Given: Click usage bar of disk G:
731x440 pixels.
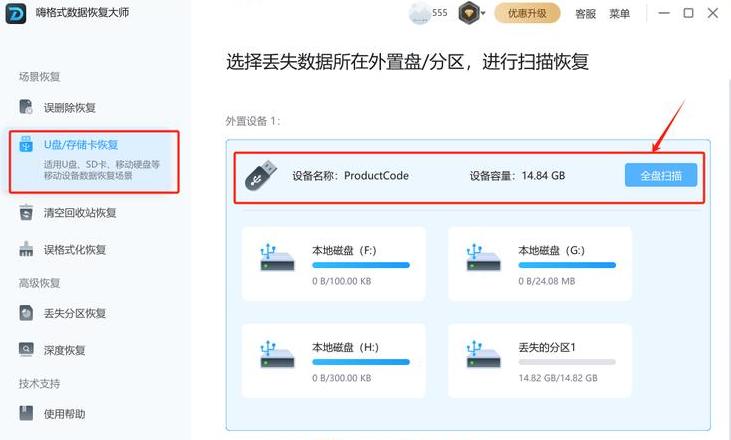Looking at the screenshot, I should pyautogui.click(x=567, y=265).
